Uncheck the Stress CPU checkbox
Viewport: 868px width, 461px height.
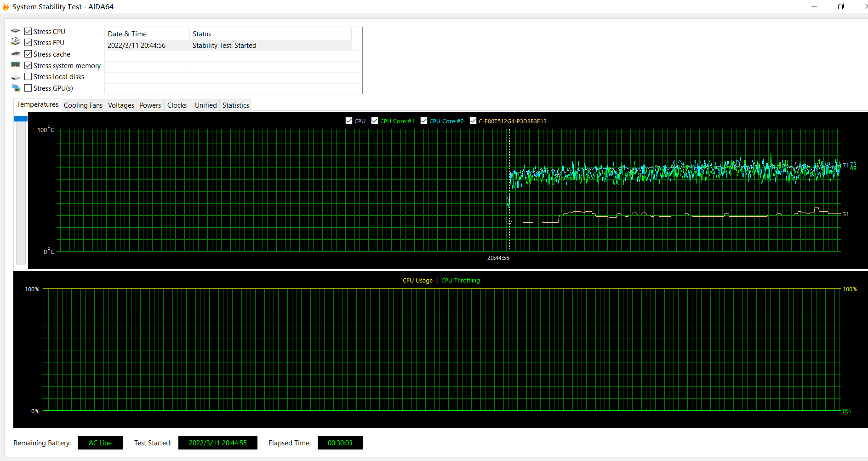pyautogui.click(x=28, y=31)
